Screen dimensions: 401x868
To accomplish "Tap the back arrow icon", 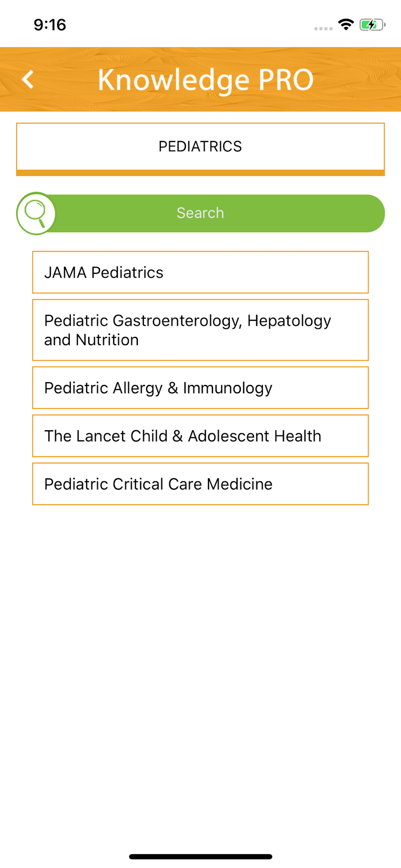I will click(x=28, y=79).
